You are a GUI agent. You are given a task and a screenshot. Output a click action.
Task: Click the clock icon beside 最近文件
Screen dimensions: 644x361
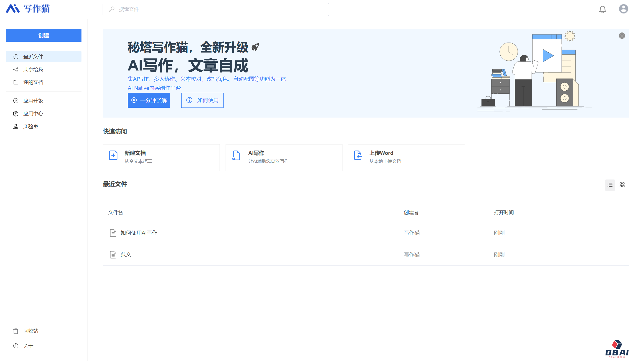pyautogui.click(x=16, y=57)
